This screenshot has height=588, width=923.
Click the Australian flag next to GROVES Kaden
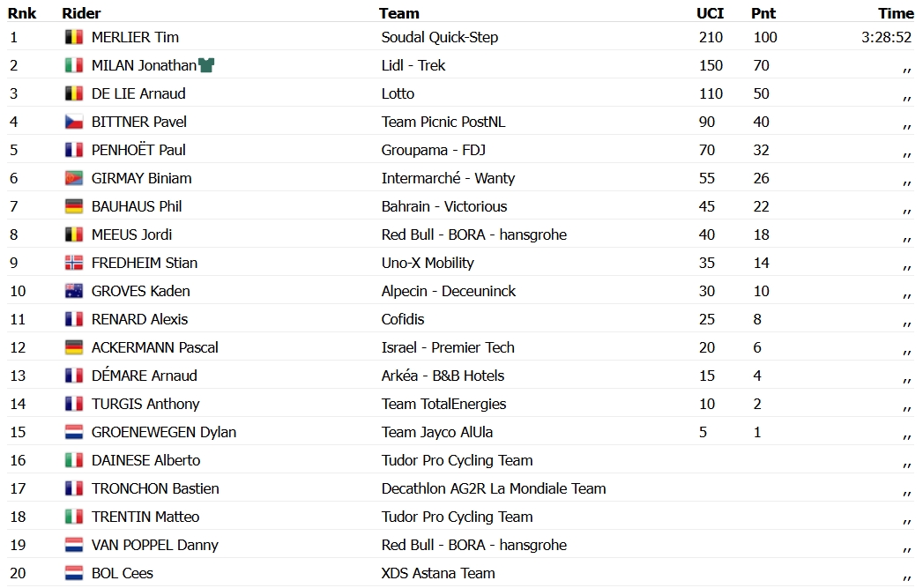(73, 291)
